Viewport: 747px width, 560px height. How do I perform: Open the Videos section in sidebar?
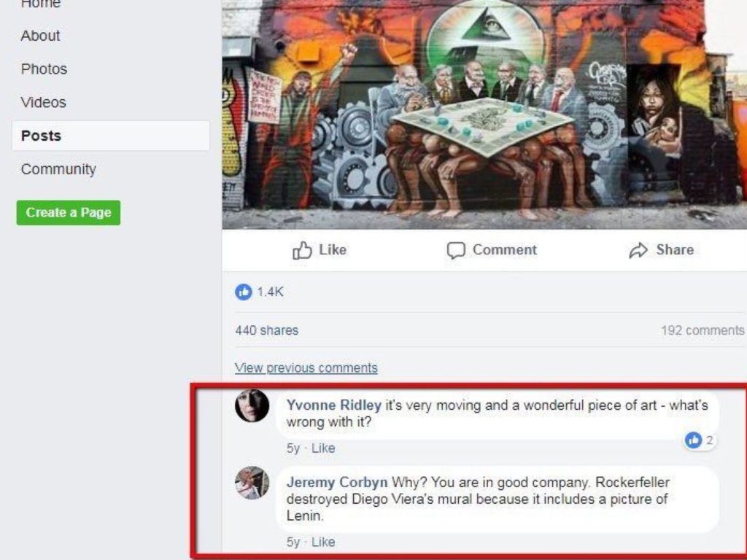click(43, 102)
